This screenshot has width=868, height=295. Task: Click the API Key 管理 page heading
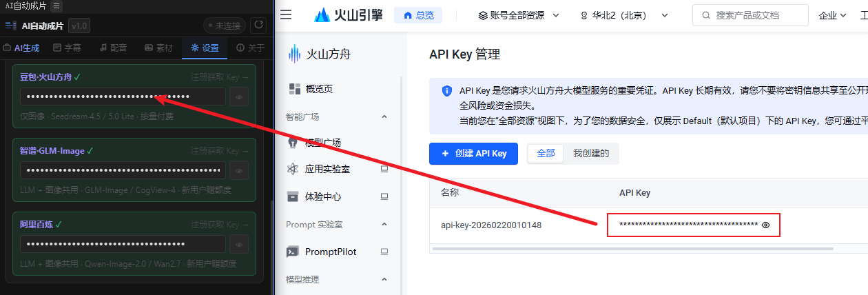[464, 54]
